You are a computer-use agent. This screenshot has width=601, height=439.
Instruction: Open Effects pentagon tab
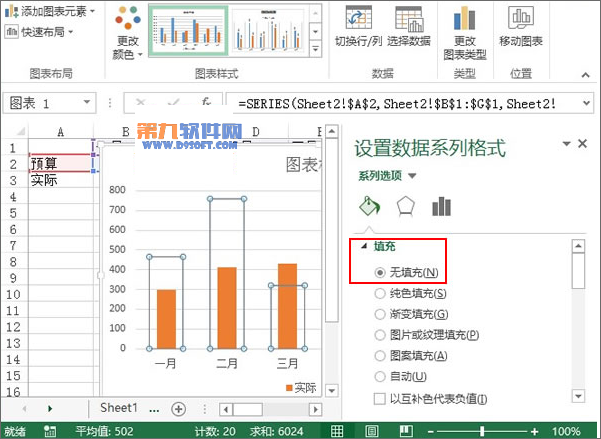[406, 206]
